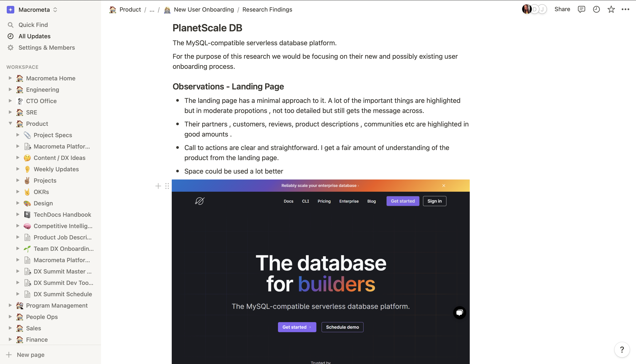Expand the Competitive Intelligence subpages
Image resolution: width=636 pixels, height=364 pixels.
[18, 226]
